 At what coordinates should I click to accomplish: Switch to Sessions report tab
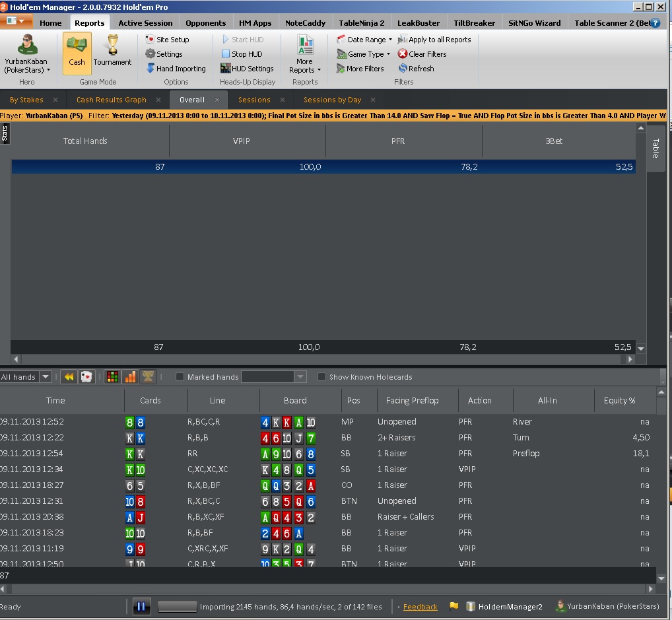pos(254,100)
